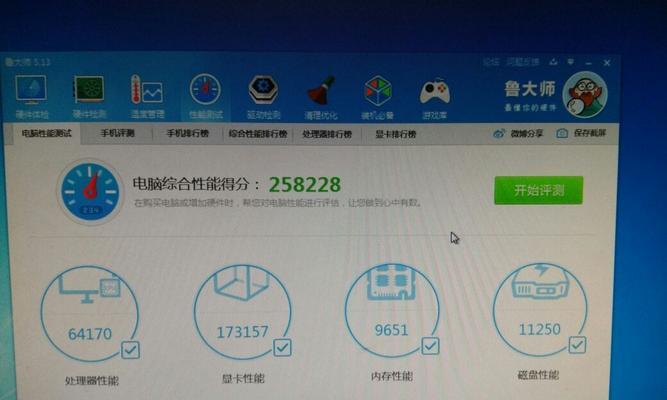667x400 pixels.
Task: Open the 驱动检测 driver detection icon
Action: click(x=263, y=90)
